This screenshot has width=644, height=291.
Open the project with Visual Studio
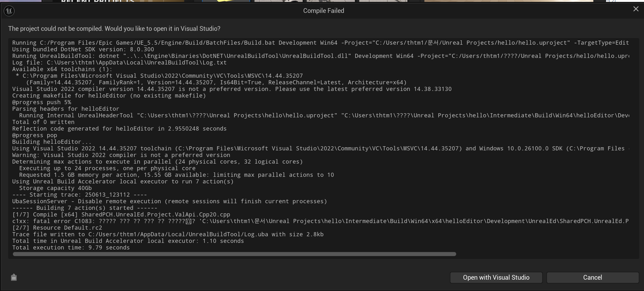496,277
